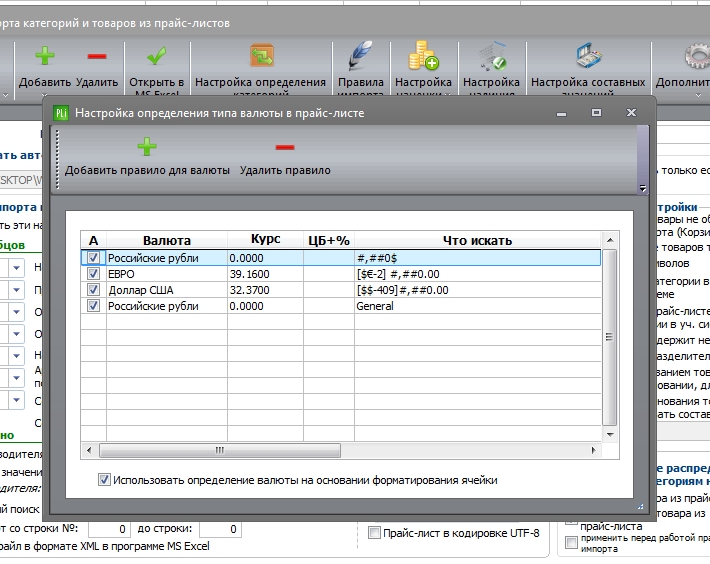Open Настройка составных значений icon
The image size is (710, 564).
pyautogui.click(x=589, y=55)
